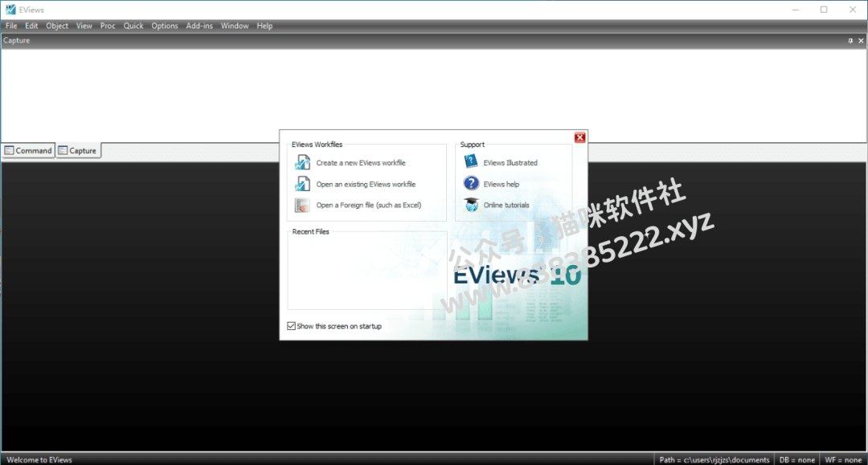
Task: Open the Edit menu
Action: [31, 26]
